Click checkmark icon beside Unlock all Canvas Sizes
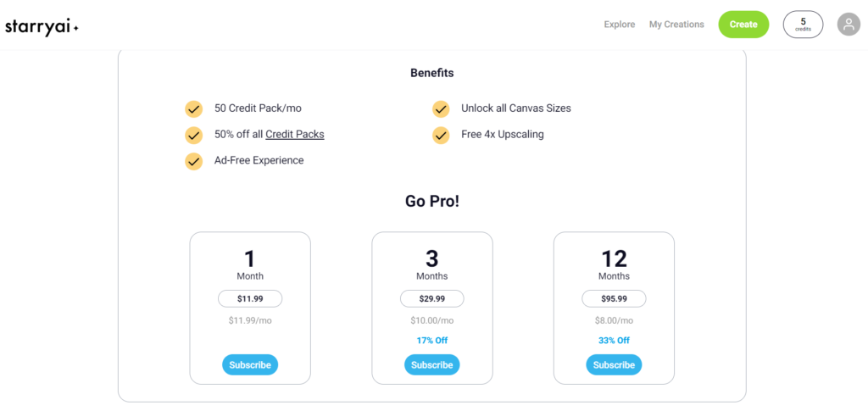Image resolution: width=868 pixels, height=411 pixels. 441,109
